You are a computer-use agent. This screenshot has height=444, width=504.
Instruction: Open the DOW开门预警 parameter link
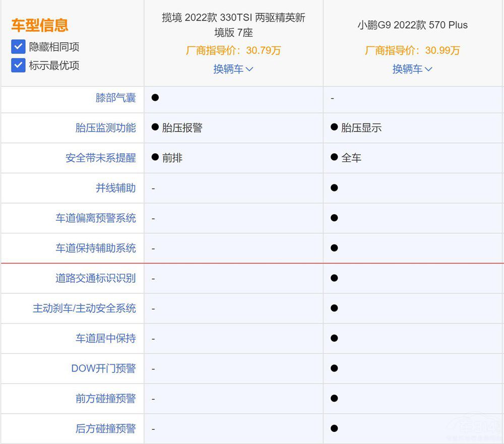103,368
